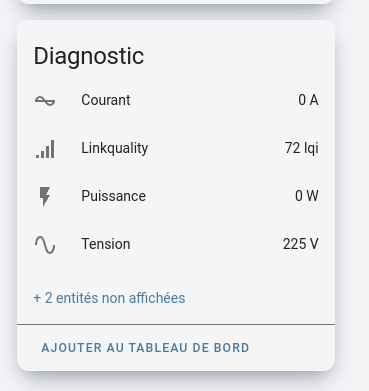Click the Courant current icon
The width and height of the screenshot is (369, 391).
(x=45, y=101)
